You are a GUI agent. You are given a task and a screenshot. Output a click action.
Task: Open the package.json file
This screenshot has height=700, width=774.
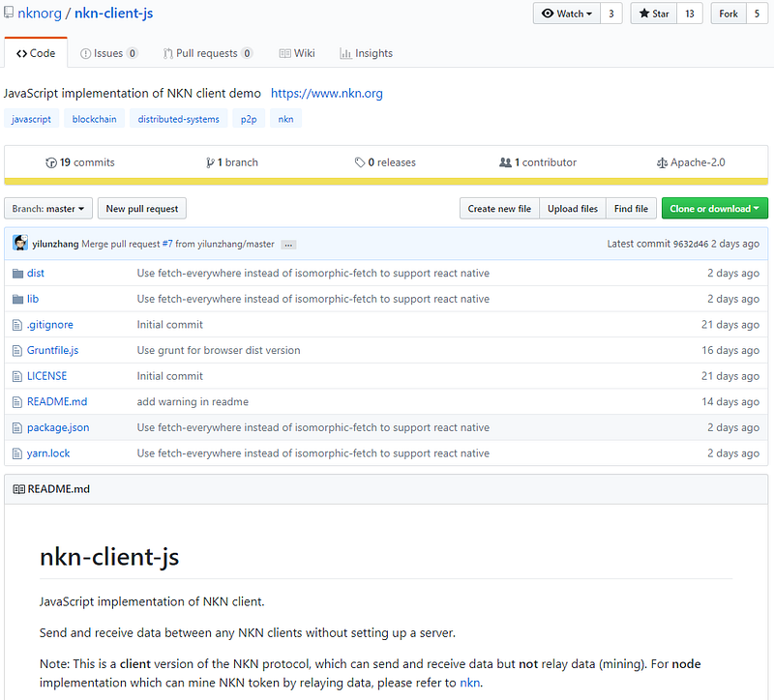[58, 427]
